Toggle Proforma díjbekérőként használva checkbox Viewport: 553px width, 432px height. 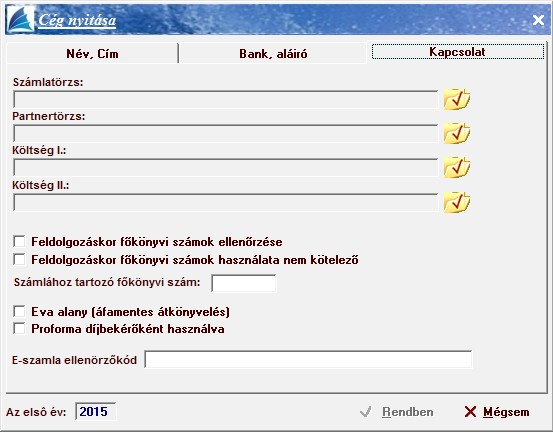(19, 329)
